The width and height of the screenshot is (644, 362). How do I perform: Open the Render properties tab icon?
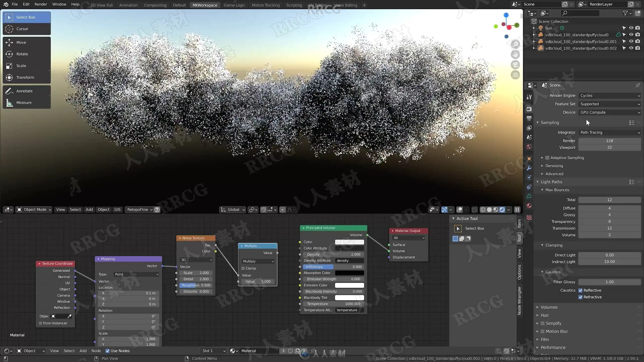click(529, 109)
